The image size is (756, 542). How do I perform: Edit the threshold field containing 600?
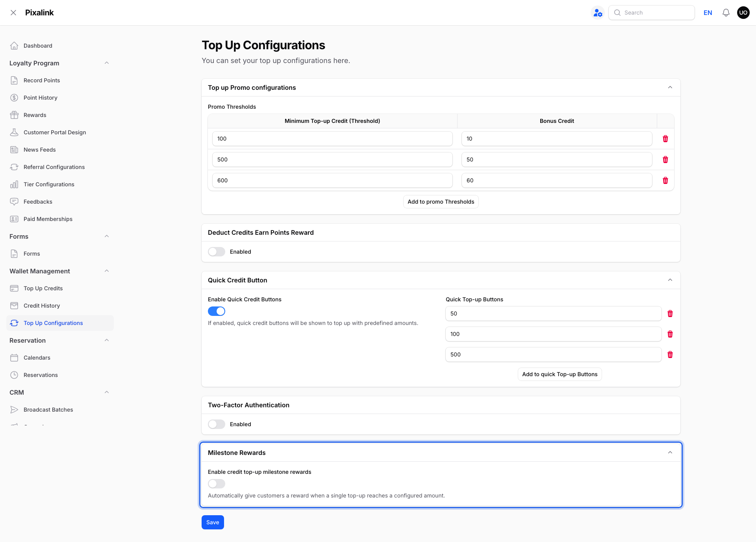click(x=332, y=180)
